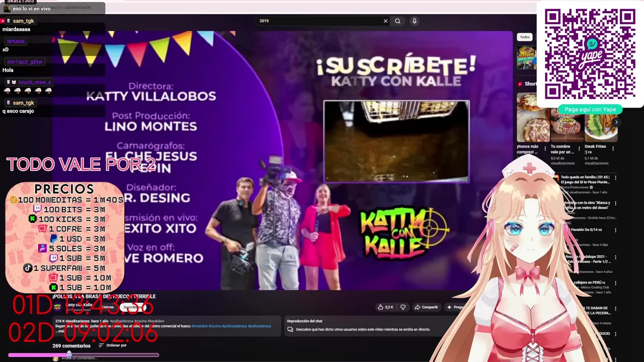
Task: Click the '1 USD = 3M' price row
Action: (x=78, y=239)
